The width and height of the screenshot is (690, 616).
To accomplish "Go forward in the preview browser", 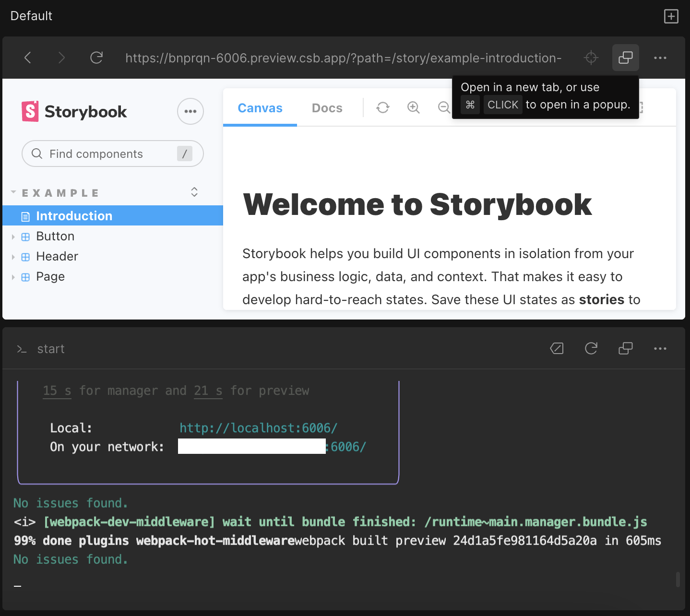I will (x=61, y=58).
